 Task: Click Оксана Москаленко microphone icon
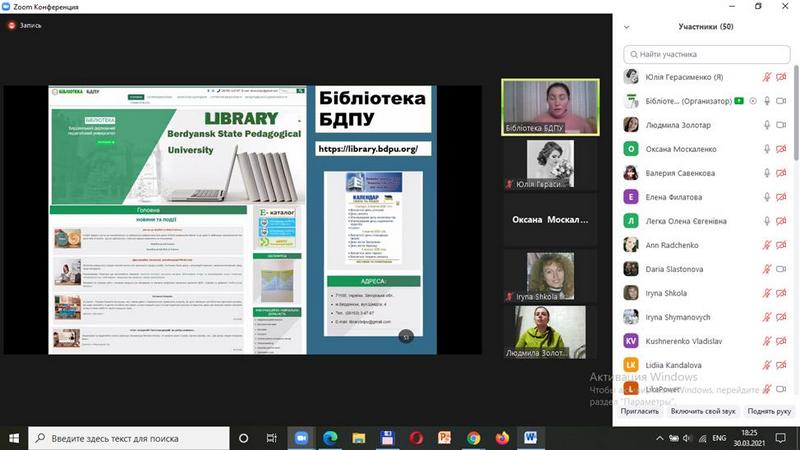click(766, 149)
